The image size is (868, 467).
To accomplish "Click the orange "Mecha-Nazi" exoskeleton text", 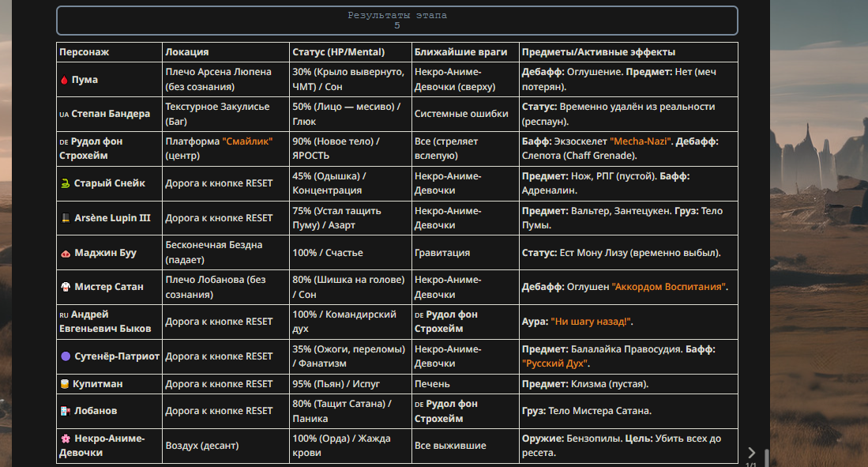I will (x=641, y=141).
